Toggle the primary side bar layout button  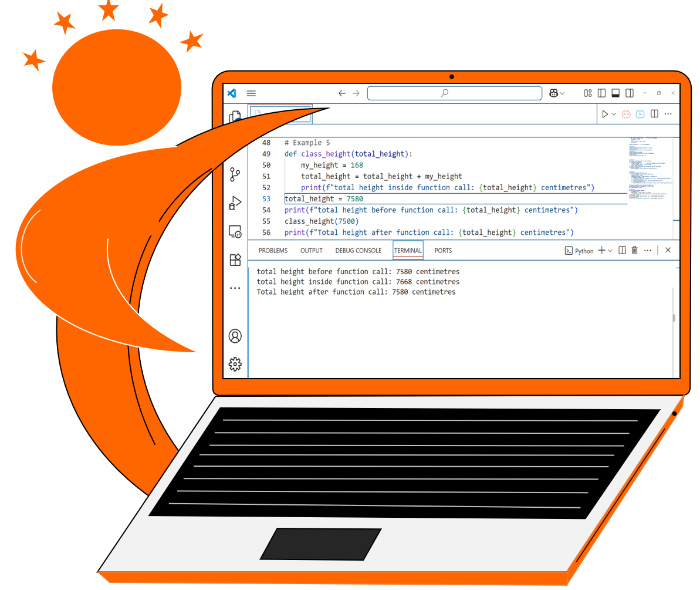pos(601,93)
